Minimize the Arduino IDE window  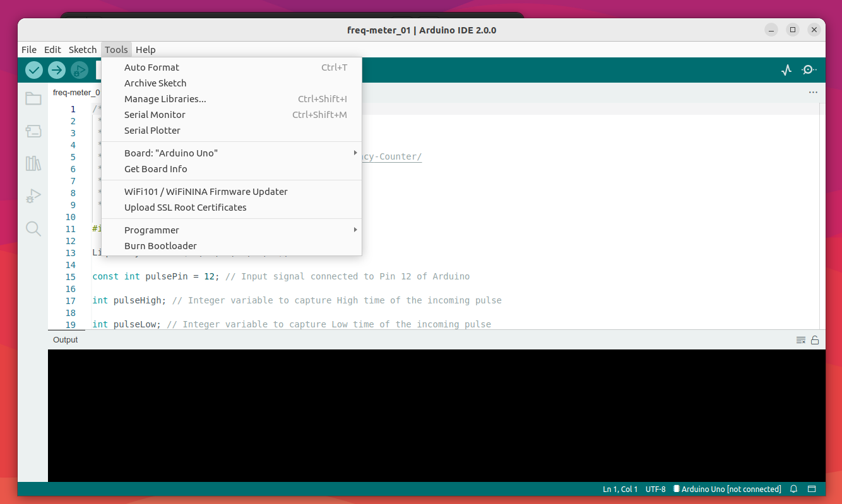click(771, 30)
